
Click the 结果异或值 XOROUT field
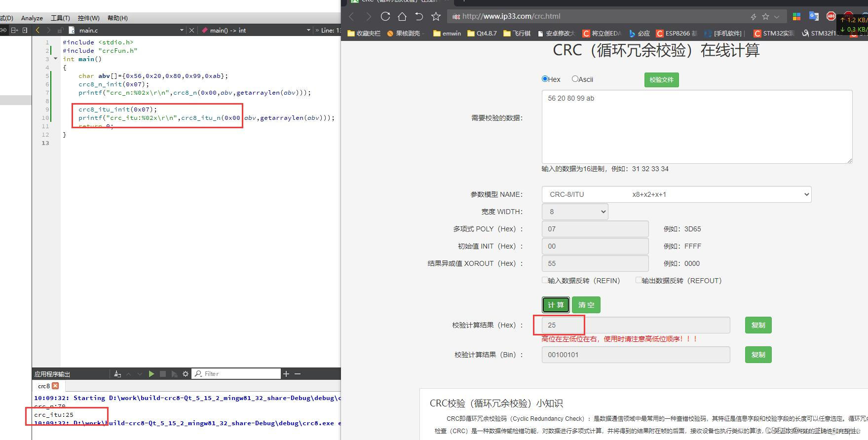coord(595,263)
